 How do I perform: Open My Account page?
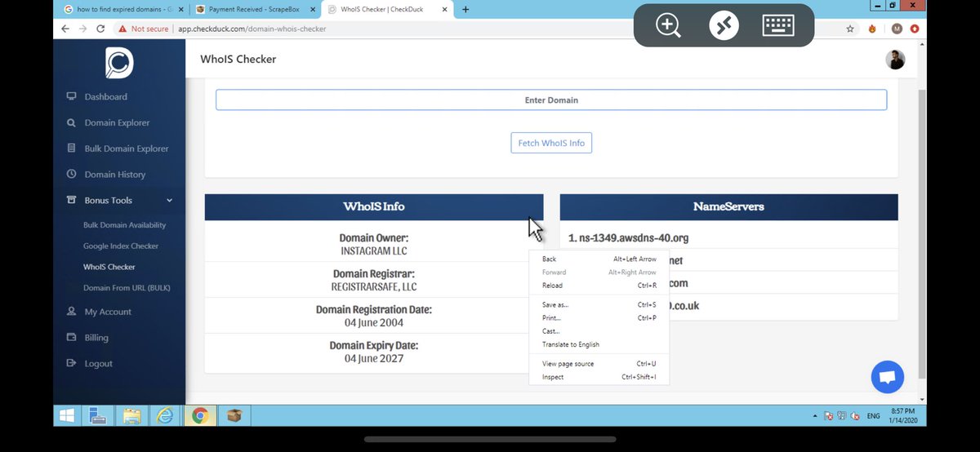point(108,312)
